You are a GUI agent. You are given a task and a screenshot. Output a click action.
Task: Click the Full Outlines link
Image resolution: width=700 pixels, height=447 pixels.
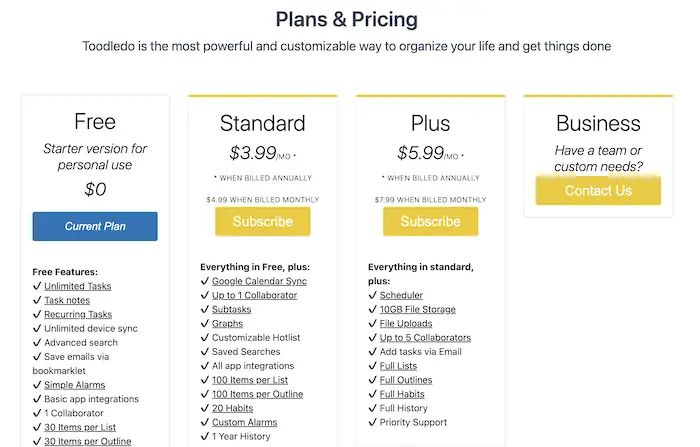tap(406, 380)
